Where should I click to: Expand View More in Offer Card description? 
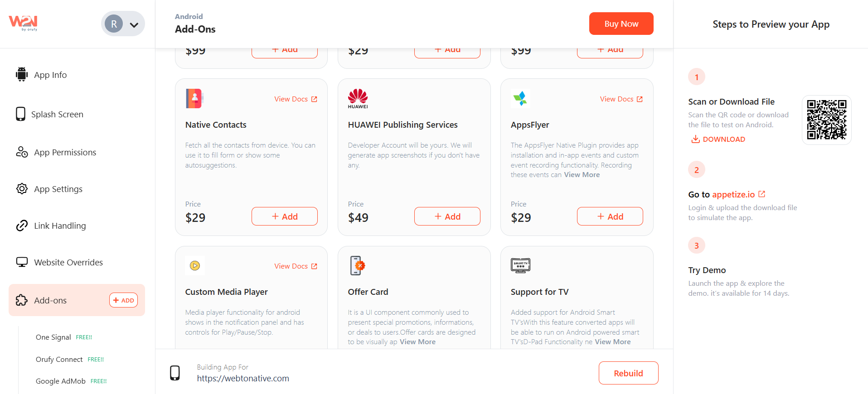coord(417,342)
